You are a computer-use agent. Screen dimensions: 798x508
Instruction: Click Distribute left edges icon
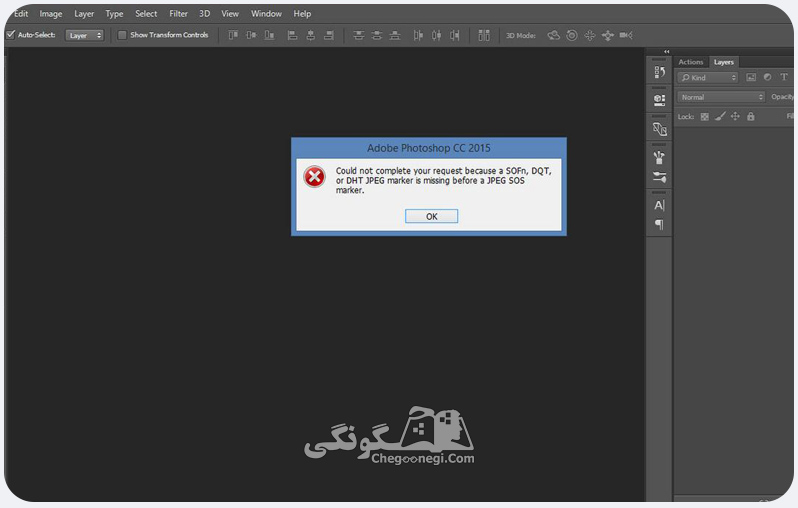418,35
